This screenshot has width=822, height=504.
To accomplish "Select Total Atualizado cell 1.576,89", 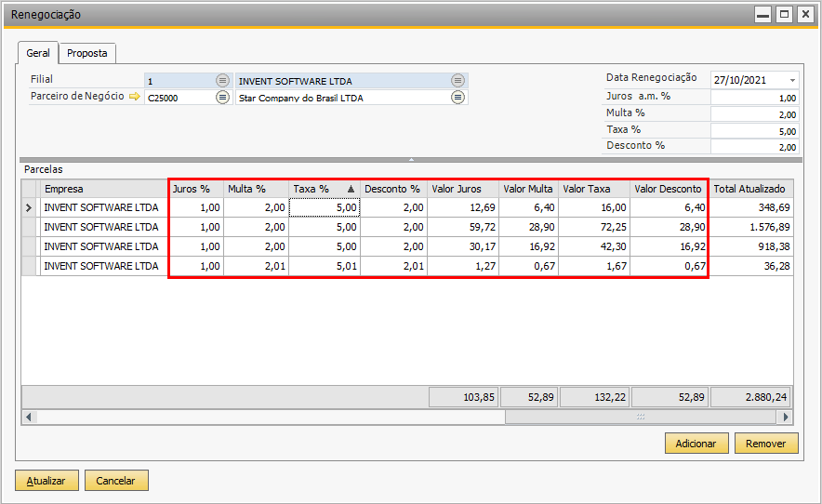I will click(x=750, y=227).
